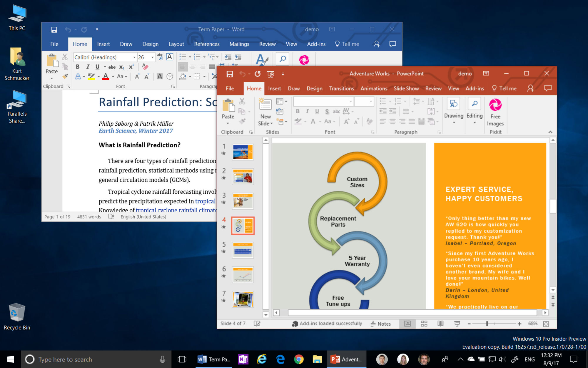
Task: Click the Bold formatting icon in PowerPoint
Action: [296, 111]
